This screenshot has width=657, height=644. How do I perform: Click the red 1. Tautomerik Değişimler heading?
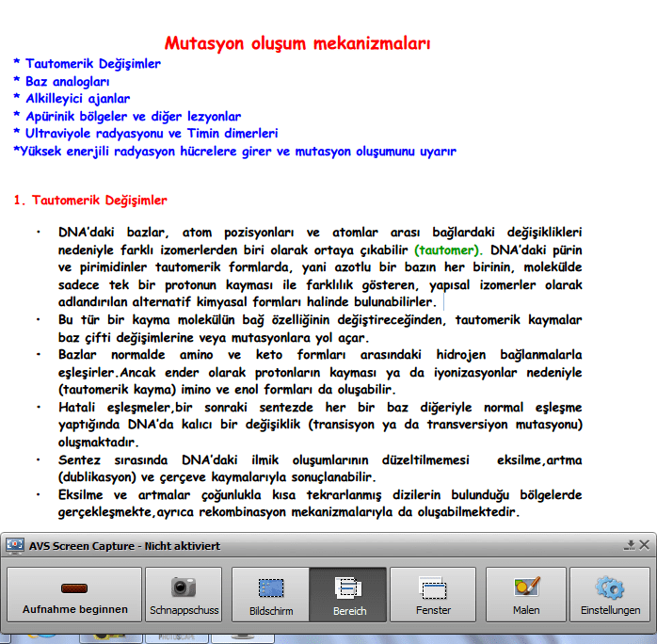90,201
